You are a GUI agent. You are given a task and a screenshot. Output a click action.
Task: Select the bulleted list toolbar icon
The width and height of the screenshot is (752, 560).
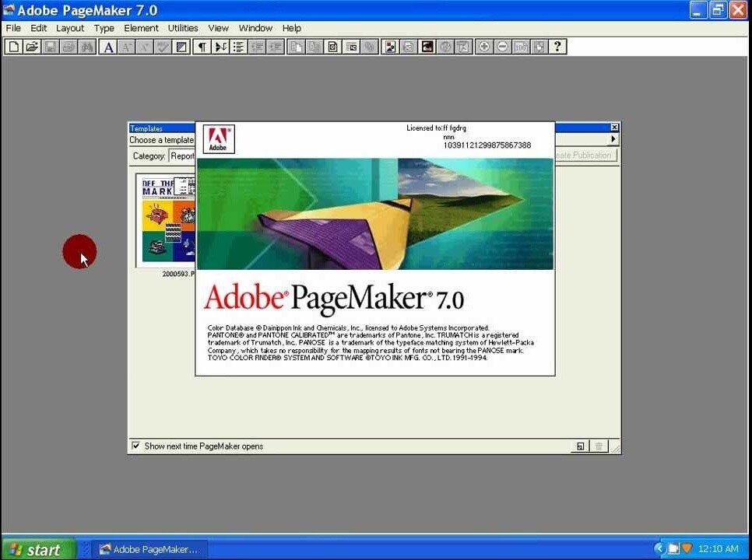click(x=238, y=47)
